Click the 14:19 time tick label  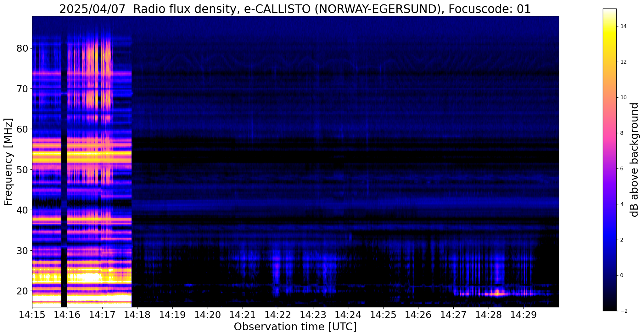[x=172, y=314]
